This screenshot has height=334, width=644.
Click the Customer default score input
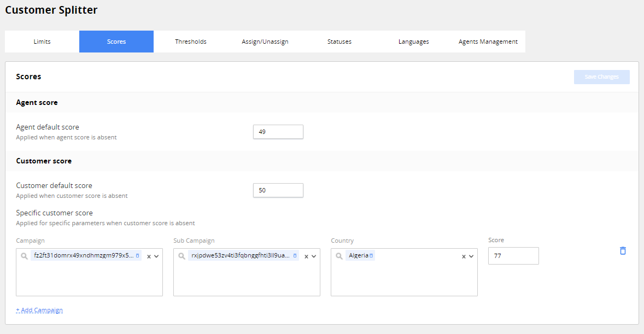[x=278, y=190]
